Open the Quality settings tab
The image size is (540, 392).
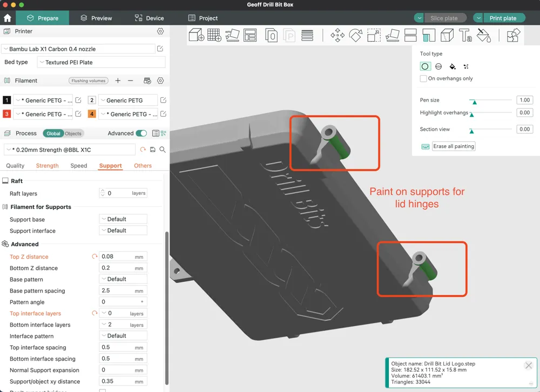click(15, 166)
